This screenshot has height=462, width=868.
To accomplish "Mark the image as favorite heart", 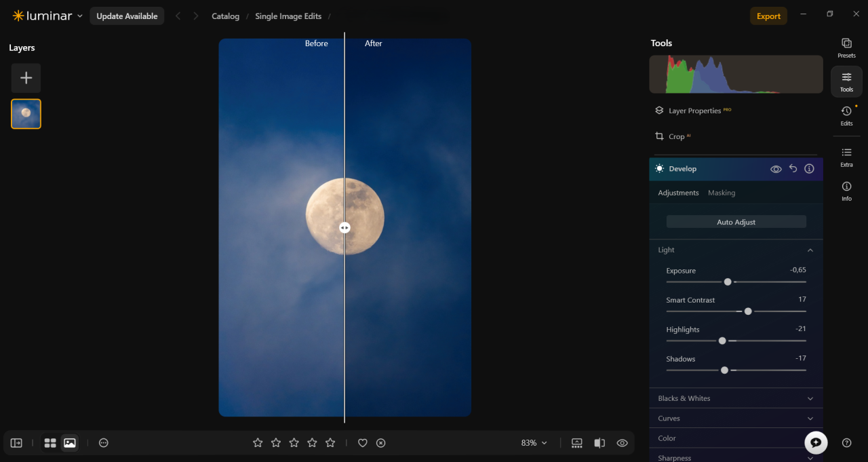I will (x=363, y=443).
